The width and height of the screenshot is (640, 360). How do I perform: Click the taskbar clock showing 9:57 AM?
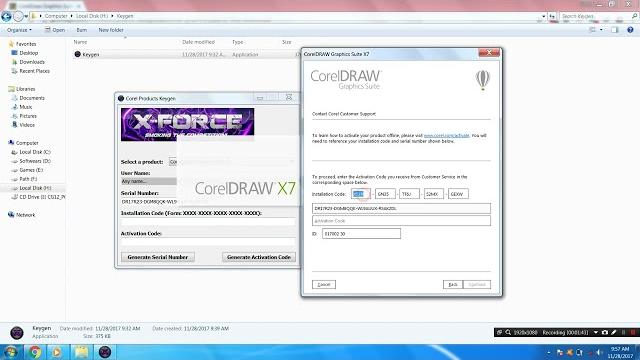620,352
